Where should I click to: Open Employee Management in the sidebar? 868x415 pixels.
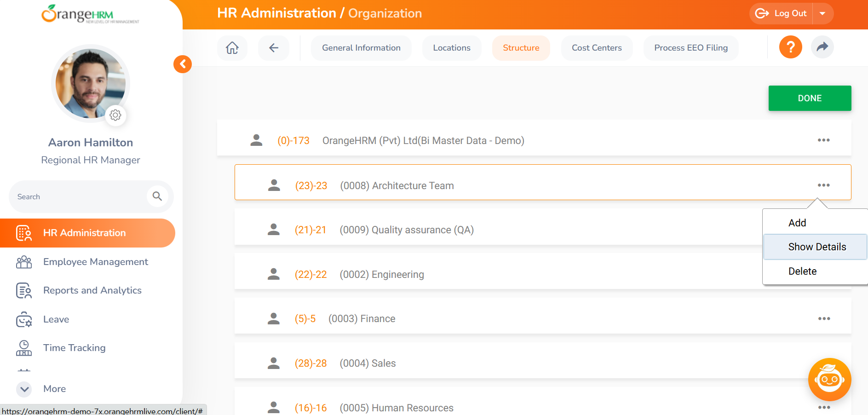click(x=87, y=262)
